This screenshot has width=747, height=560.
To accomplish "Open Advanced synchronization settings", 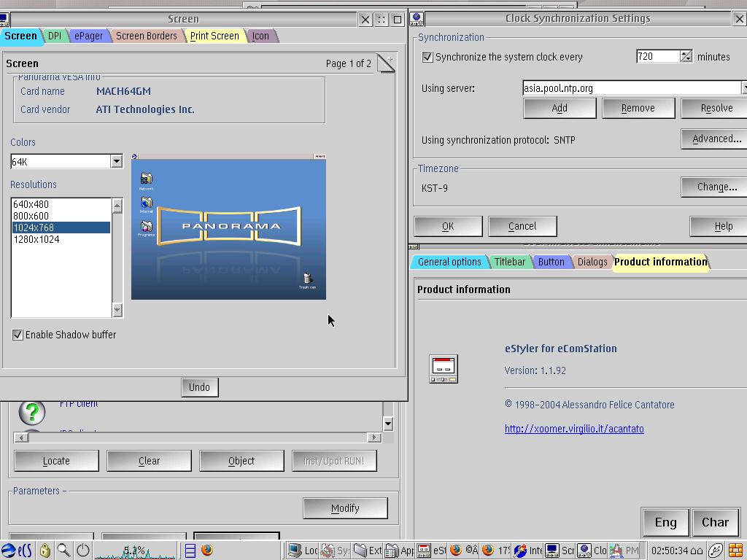I will click(x=715, y=139).
